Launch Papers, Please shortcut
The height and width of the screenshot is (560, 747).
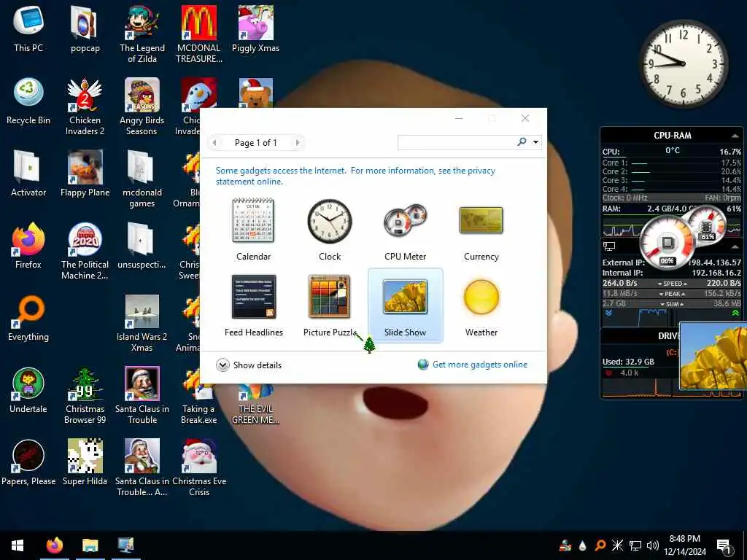(x=28, y=462)
